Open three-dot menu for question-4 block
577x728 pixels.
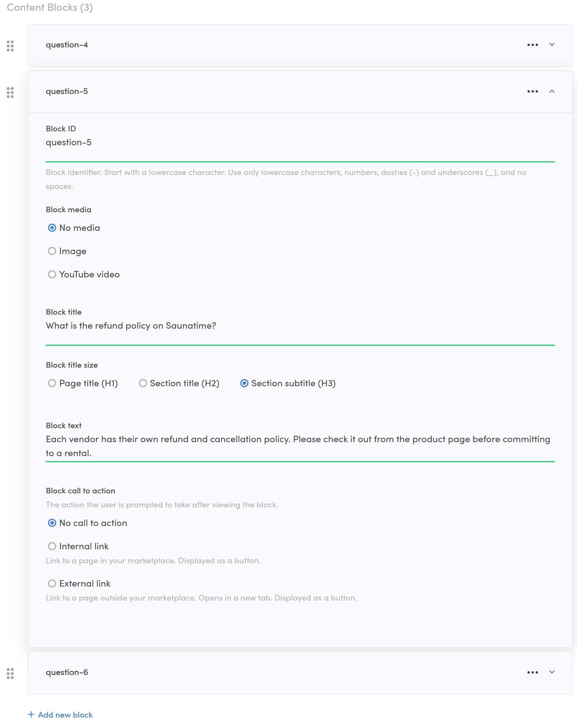point(532,45)
